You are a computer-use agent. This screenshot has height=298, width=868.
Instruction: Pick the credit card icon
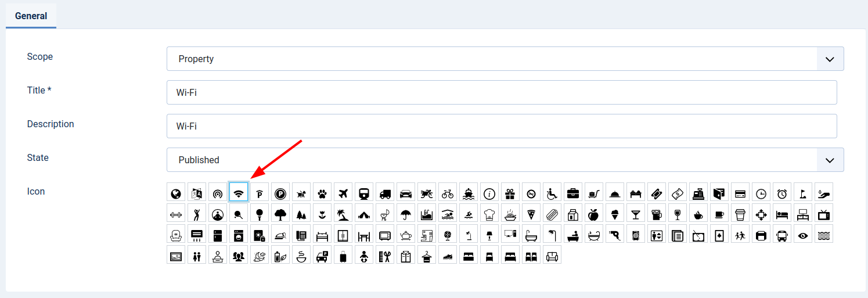[x=740, y=193]
